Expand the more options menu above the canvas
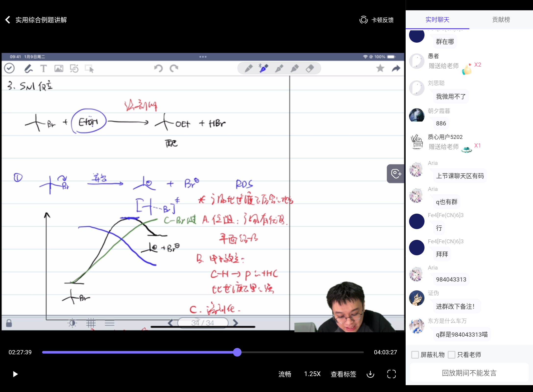The width and height of the screenshot is (533, 392). 203,57
